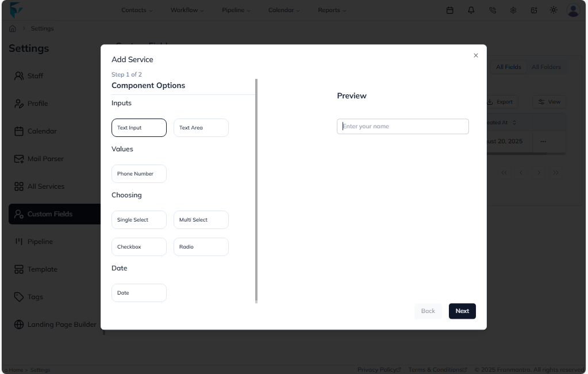Toggle the theme with the sun icon
Viewport: 588px width, 374px height.
click(x=553, y=10)
